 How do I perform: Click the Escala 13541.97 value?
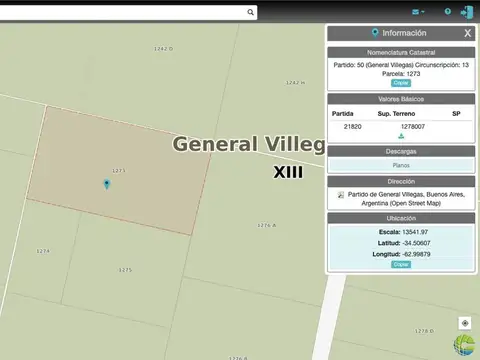coord(415,232)
